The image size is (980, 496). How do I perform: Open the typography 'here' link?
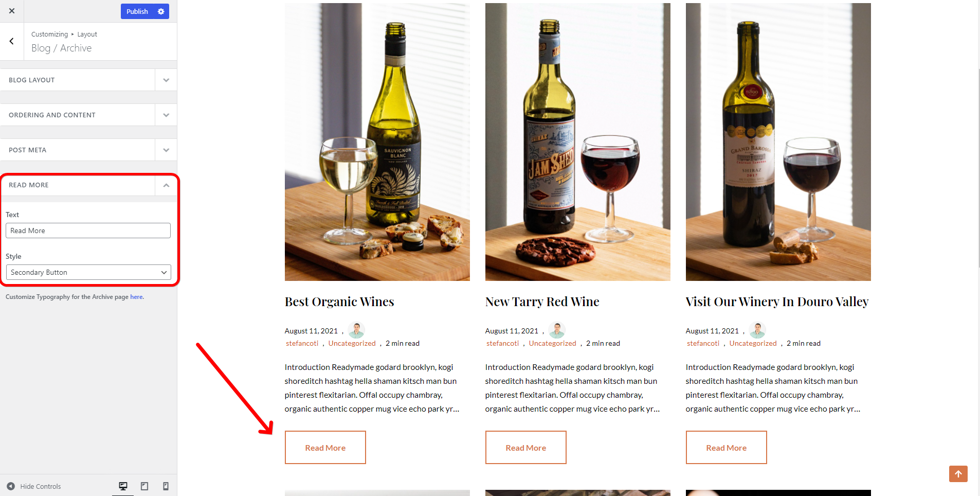pos(136,297)
